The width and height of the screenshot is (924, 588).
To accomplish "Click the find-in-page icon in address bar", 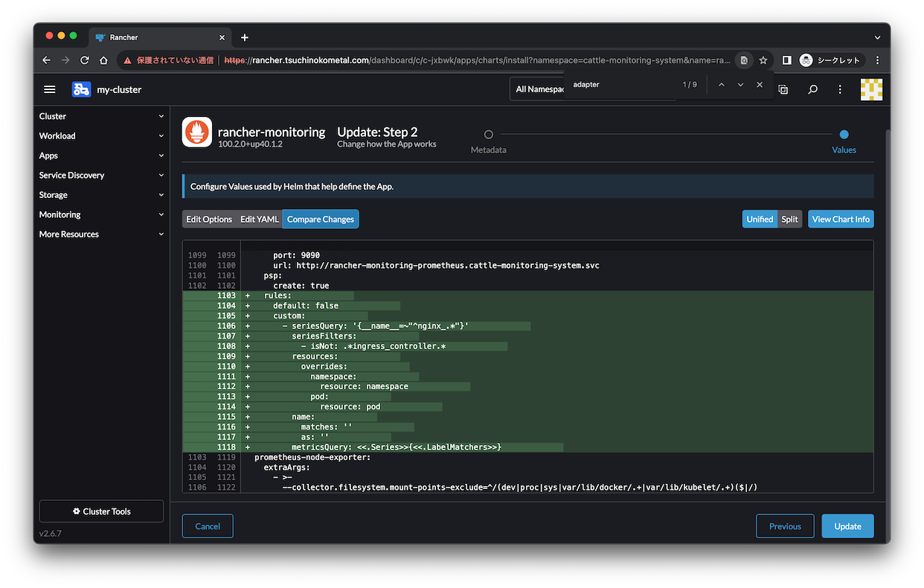I will pyautogui.click(x=743, y=60).
